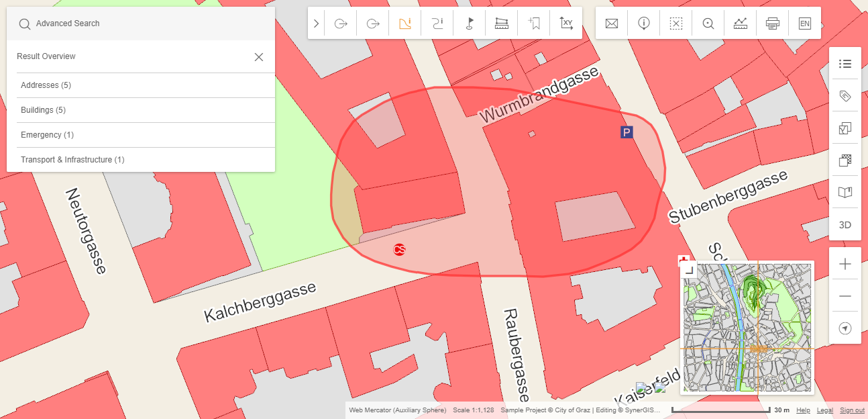Open the Help link
Viewport: 868px width, 419px height.
coord(803,410)
